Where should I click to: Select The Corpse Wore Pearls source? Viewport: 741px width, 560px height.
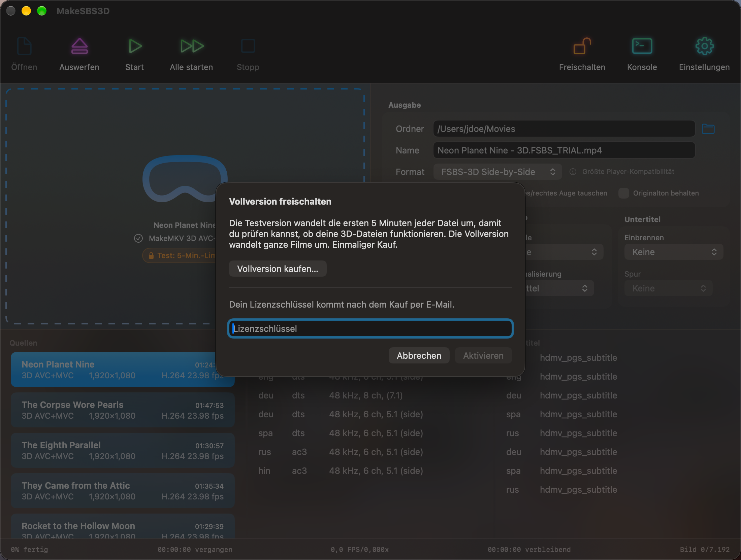coord(123,410)
